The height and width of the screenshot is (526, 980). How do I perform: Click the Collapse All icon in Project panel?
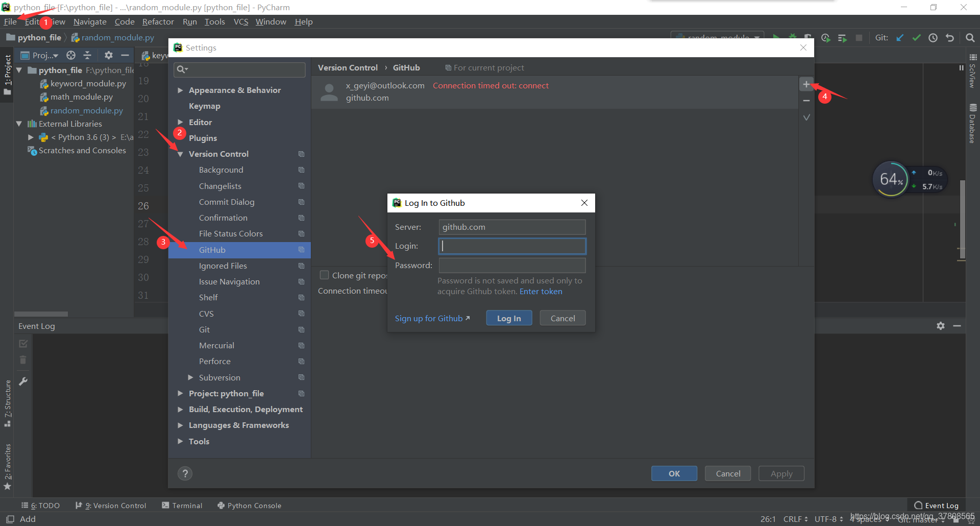(87, 55)
